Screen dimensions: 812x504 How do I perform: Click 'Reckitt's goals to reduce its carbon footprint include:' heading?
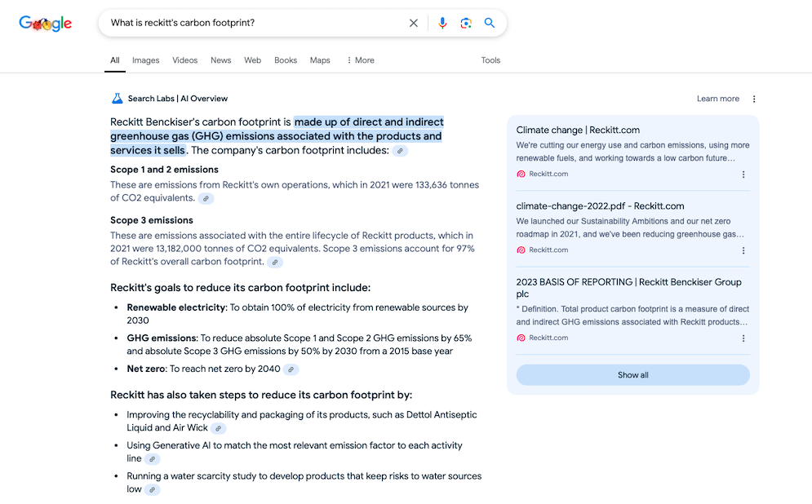(240, 288)
